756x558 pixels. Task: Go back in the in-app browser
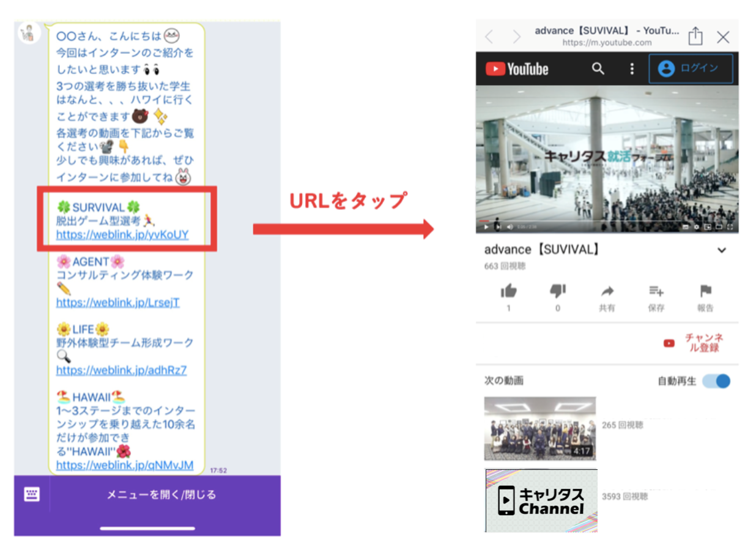(x=489, y=37)
